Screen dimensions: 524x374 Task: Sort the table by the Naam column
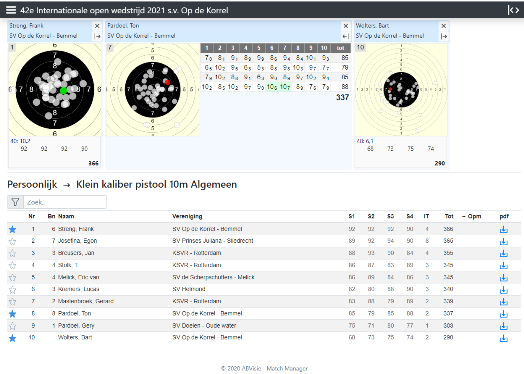(x=66, y=216)
